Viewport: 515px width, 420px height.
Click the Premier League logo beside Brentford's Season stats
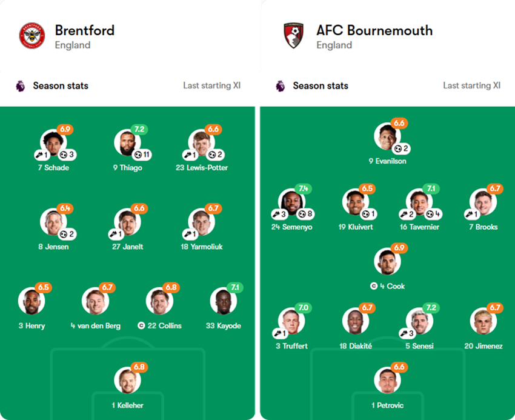pyautogui.click(x=20, y=86)
